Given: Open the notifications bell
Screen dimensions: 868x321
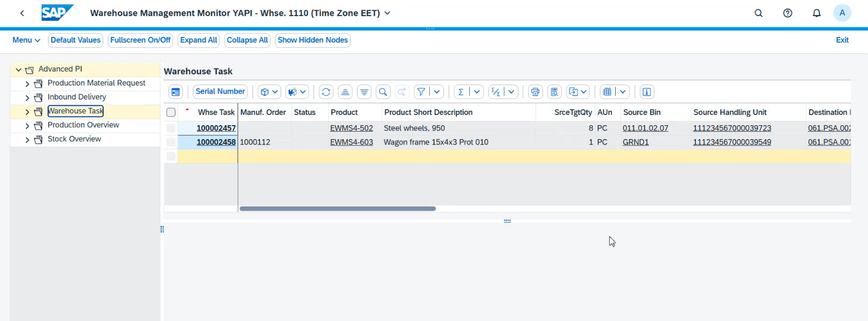Looking at the screenshot, I should (x=816, y=13).
